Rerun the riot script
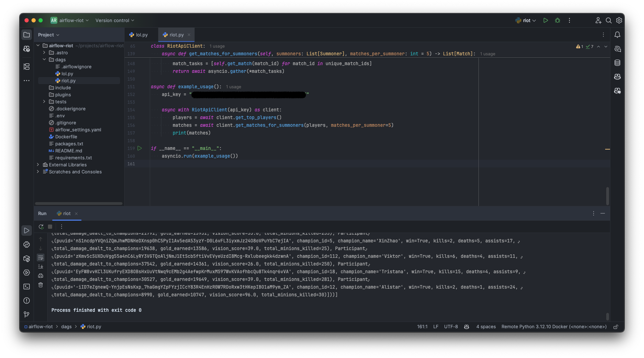Viewport: 644px width, 358px height. coord(41,227)
